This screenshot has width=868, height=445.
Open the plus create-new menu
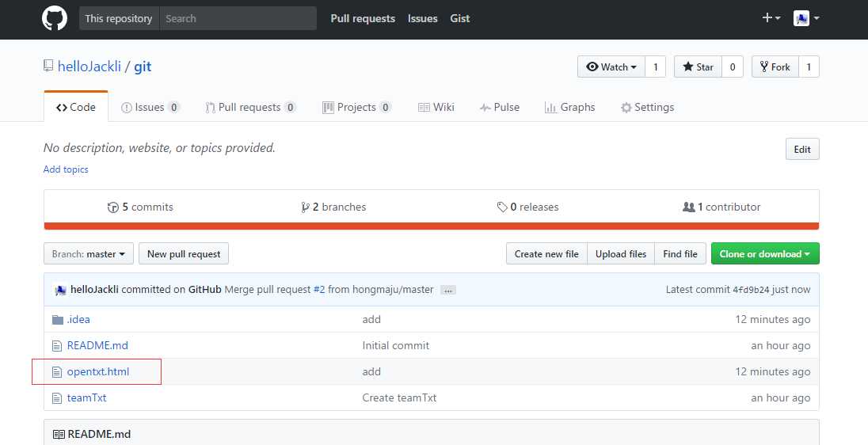[x=771, y=18]
